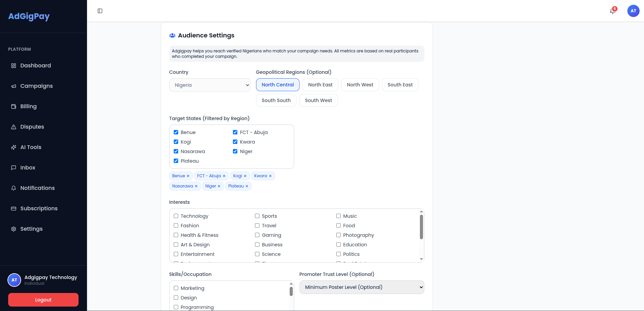Check the Business interest
Viewport: 644px width, 311px height.
[257, 245]
